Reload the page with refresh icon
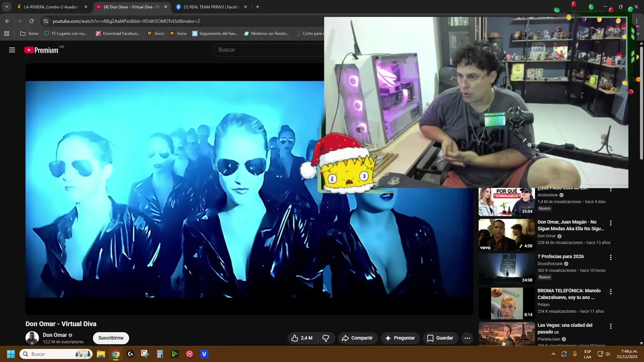644x362 pixels. (x=31, y=21)
